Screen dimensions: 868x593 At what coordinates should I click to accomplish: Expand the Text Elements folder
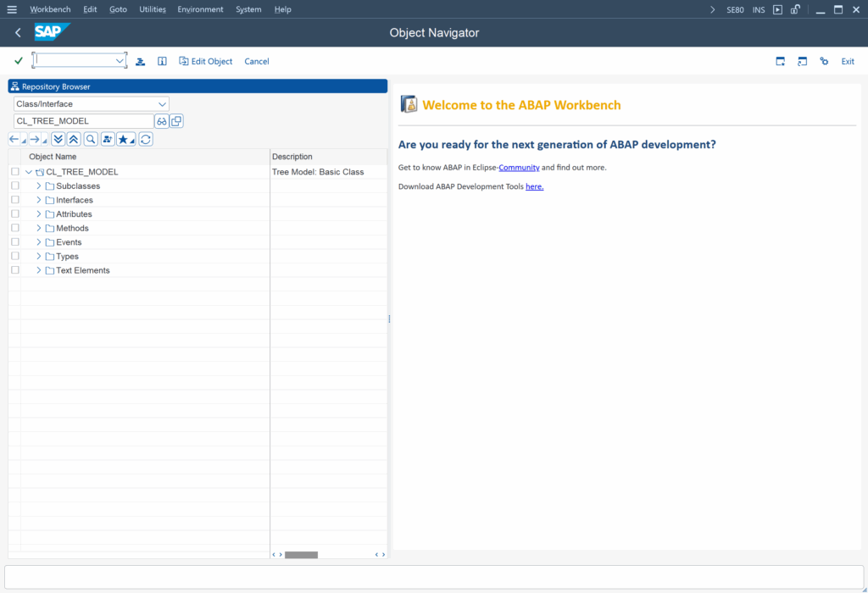pos(39,270)
